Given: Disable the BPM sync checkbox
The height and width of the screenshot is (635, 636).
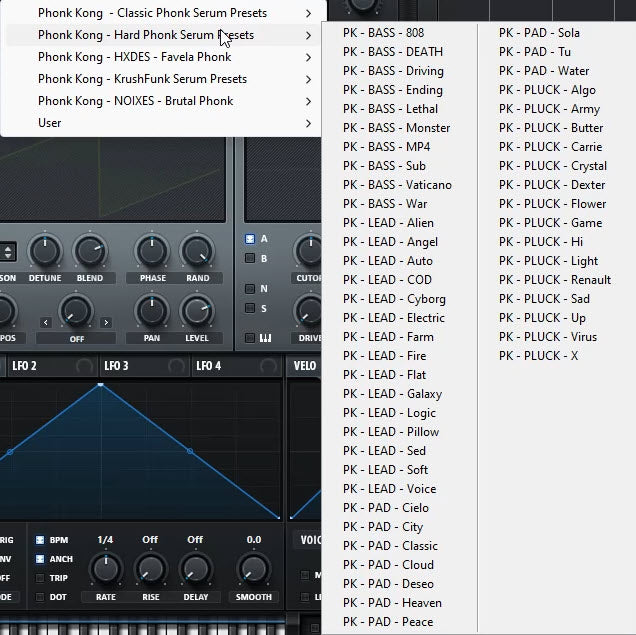Looking at the screenshot, I should (x=40, y=540).
